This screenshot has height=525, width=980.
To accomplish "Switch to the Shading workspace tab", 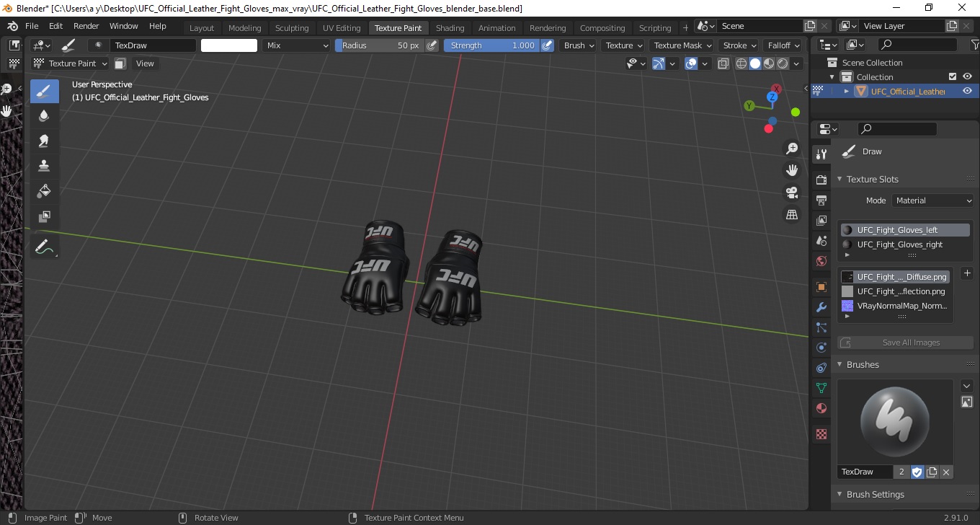I will coord(450,28).
